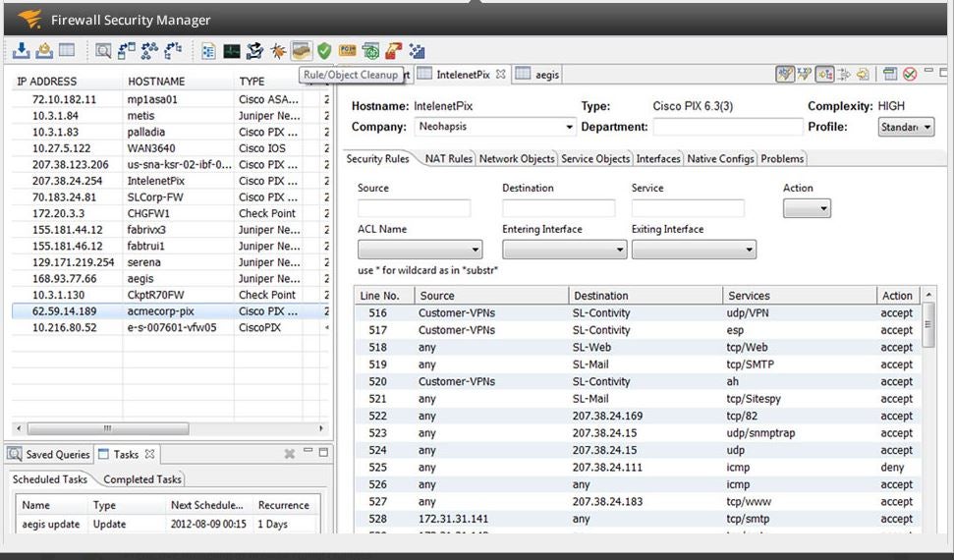Open the ACL Name dropdown
This screenshot has width=954, height=560.
pos(420,250)
